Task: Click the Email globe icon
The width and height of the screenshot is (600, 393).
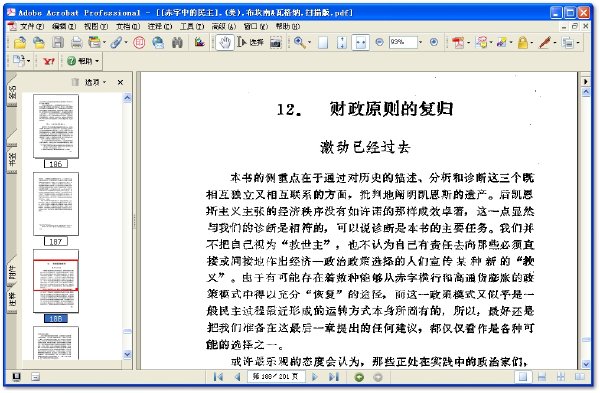Action: [158, 42]
